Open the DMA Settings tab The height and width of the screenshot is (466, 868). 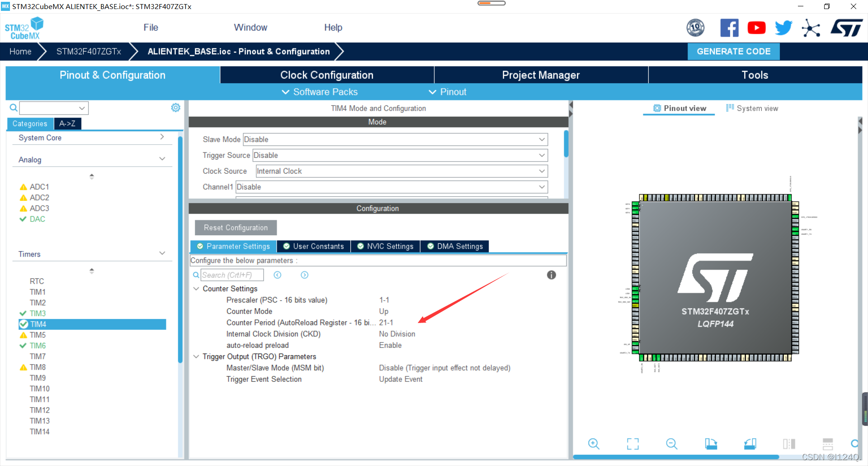455,246
